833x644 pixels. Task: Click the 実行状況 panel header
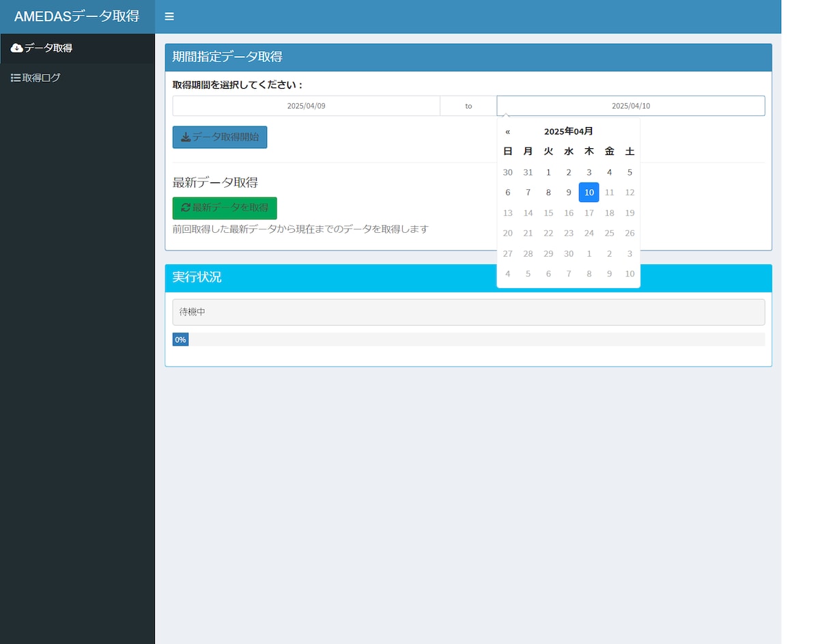468,278
